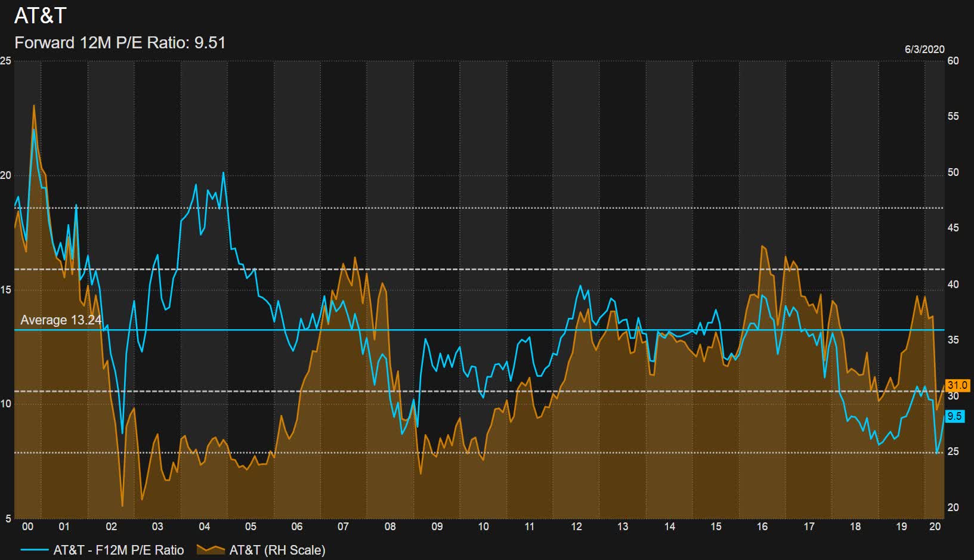Click the year 06 axis label

(297, 527)
